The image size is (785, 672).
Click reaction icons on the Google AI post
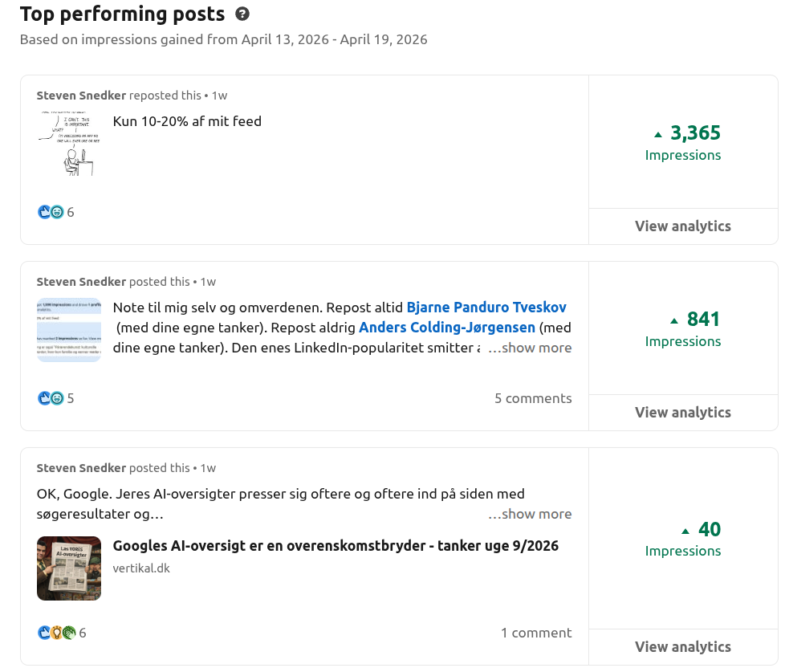[56, 633]
